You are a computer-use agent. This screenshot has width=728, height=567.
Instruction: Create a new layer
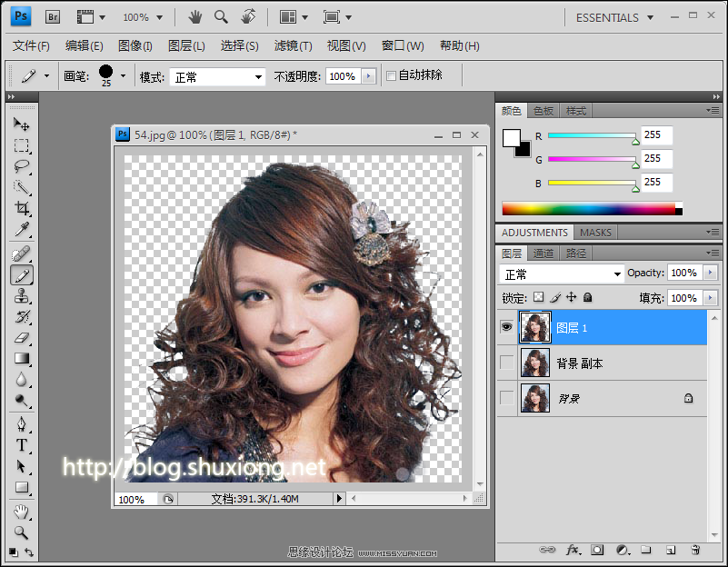[x=671, y=550]
